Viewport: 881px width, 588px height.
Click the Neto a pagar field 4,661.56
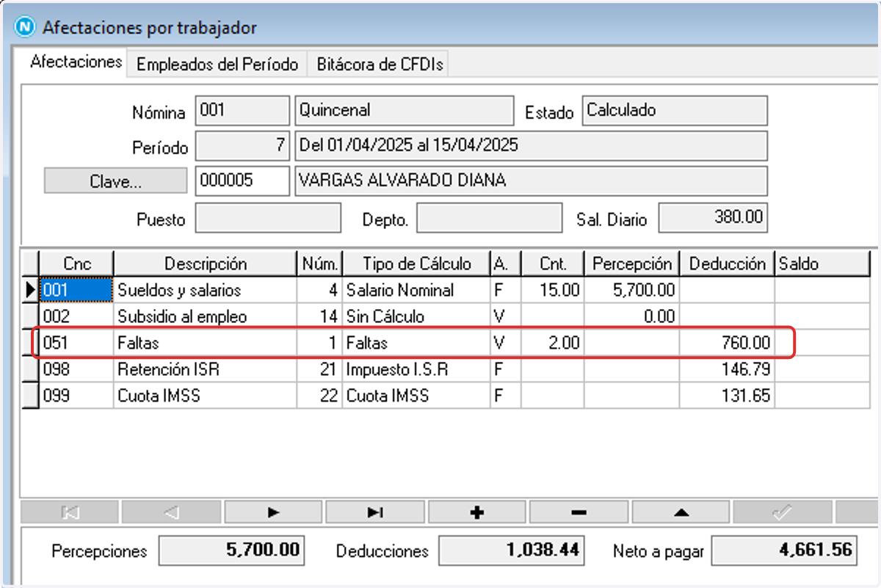click(x=784, y=551)
